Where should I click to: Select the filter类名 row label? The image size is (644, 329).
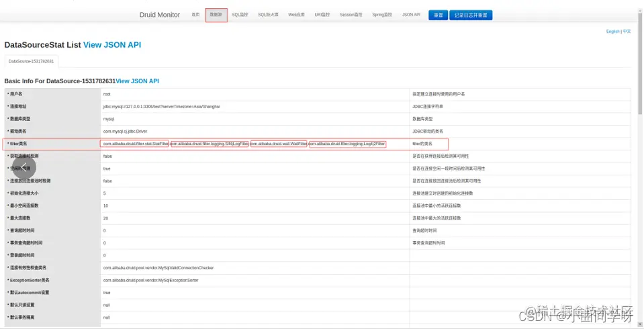pos(19,144)
